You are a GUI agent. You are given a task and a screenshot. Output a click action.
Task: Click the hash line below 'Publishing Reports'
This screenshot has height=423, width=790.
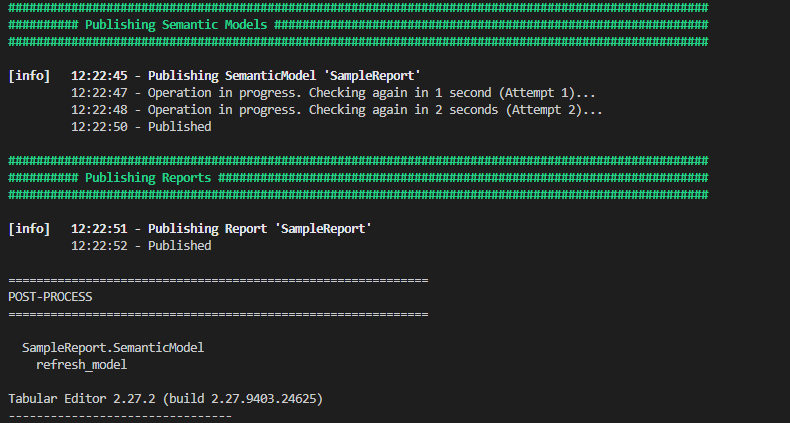tap(358, 194)
